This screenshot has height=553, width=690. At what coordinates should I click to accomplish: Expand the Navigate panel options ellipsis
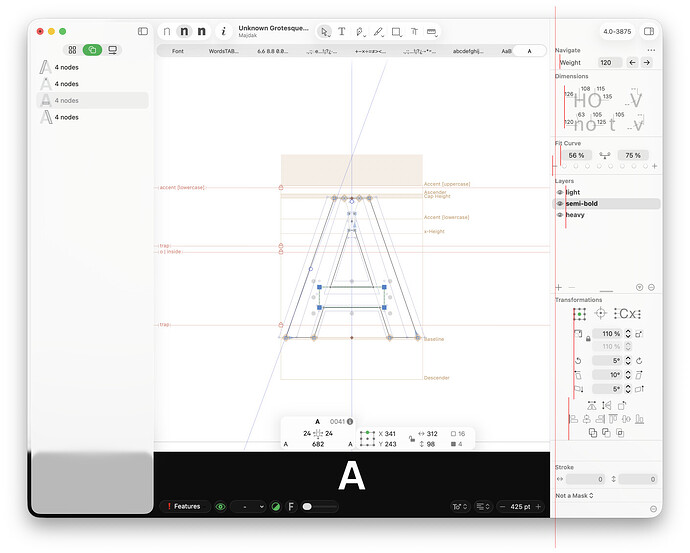point(651,50)
